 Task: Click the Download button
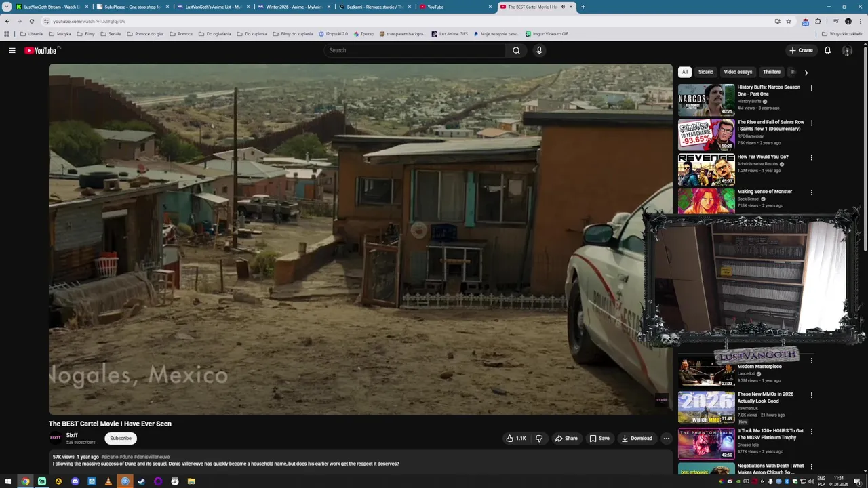coord(637,439)
